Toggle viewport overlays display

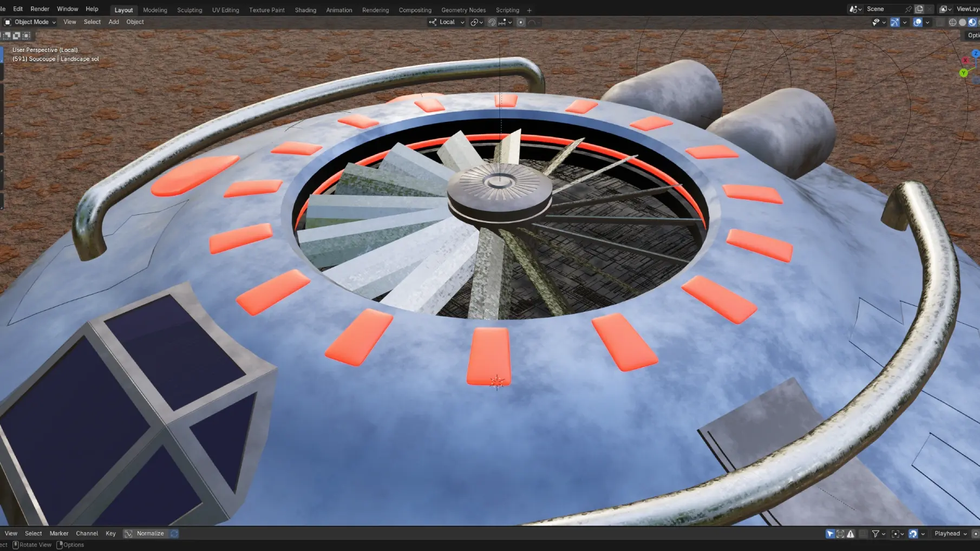(x=917, y=22)
